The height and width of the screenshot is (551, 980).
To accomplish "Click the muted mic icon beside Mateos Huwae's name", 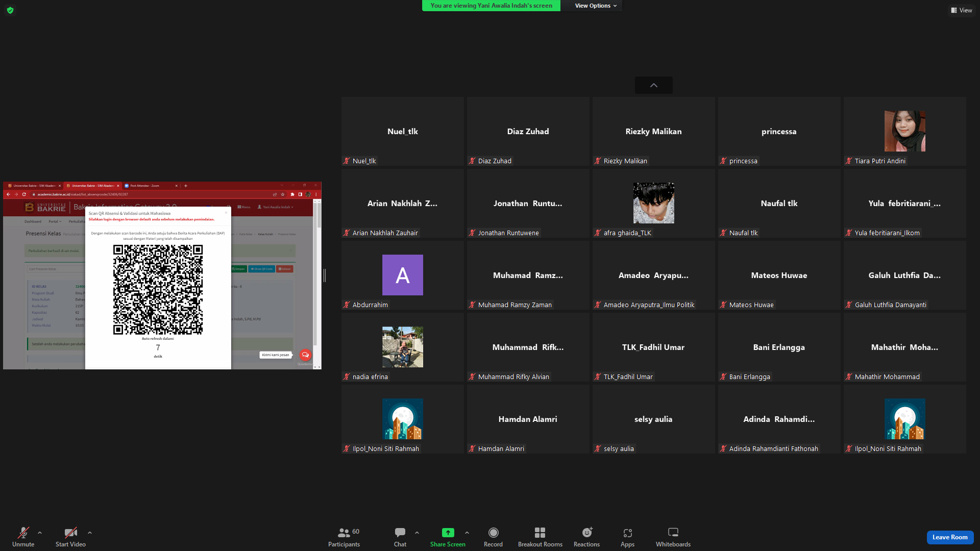I will click(724, 305).
